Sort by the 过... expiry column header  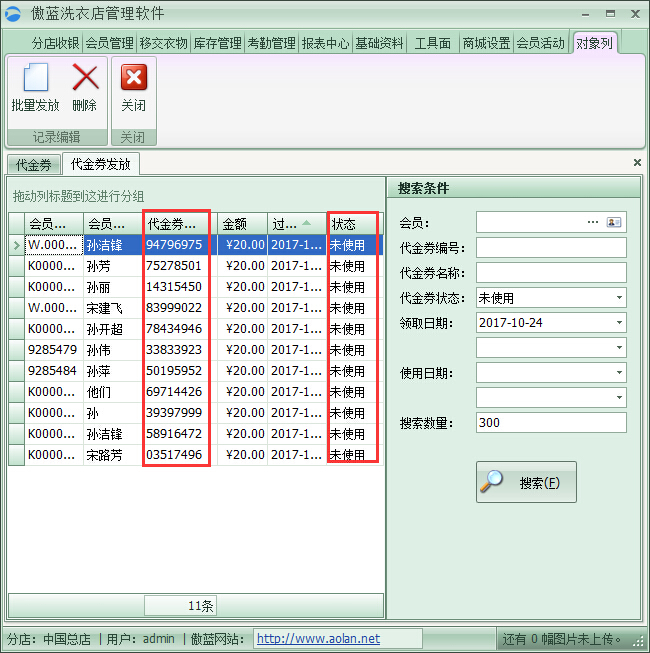point(297,224)
